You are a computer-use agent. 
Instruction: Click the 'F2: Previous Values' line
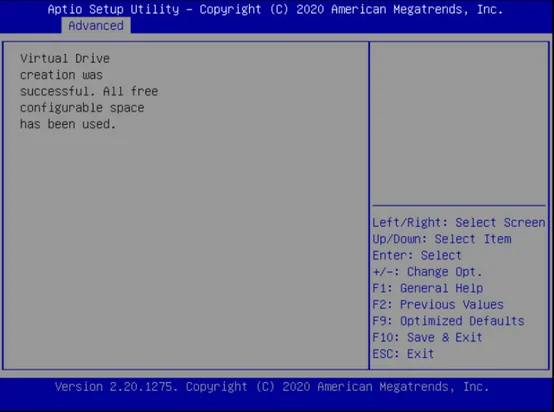coord(438,305)
